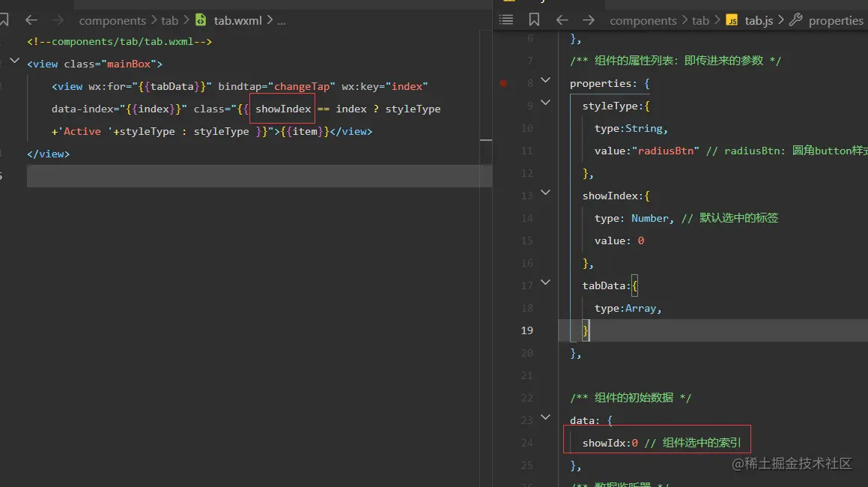The image size is (868, 487).
Task: Click data-index {{index}} binding
Action: (x=154, y=109)
